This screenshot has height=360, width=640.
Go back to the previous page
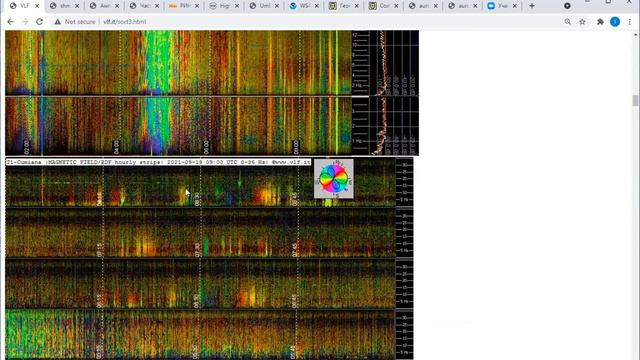pos(11,22)
